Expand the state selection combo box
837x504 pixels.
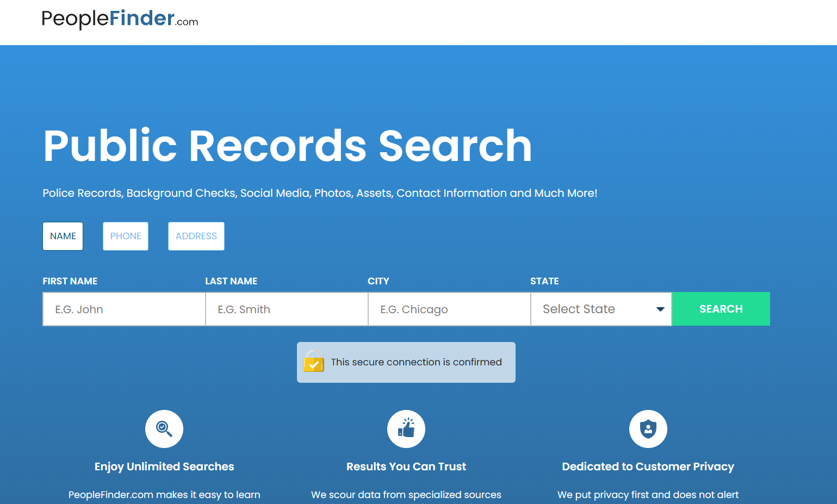pos(601,309)
